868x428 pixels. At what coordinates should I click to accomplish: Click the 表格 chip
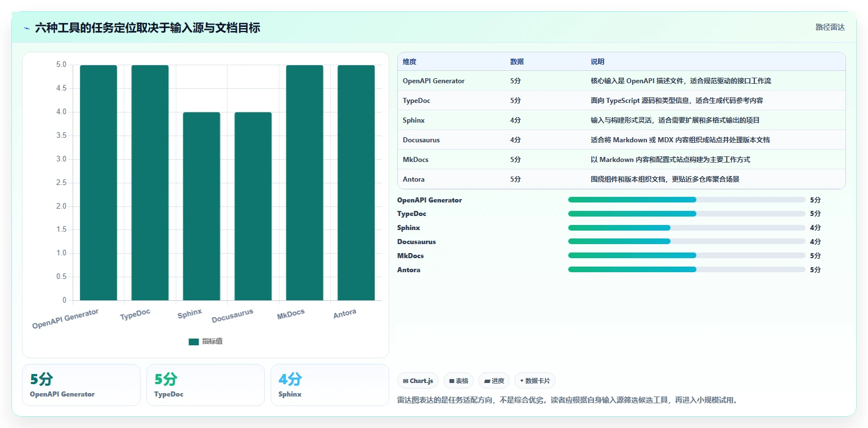[458, 381]
